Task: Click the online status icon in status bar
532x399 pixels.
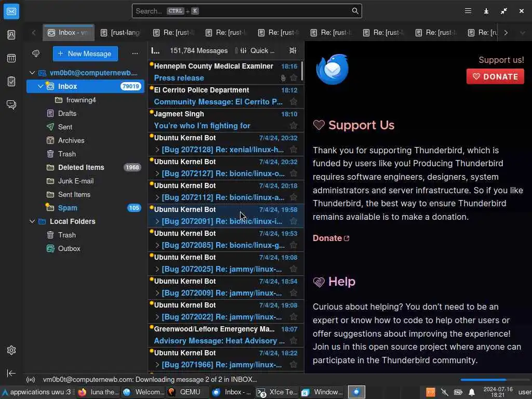Action: (x=31, y=380)
